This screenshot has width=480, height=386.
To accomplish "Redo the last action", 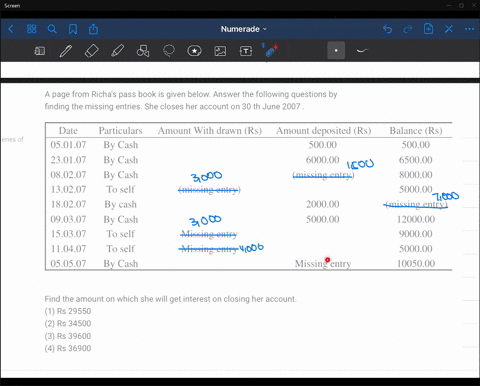I will [x=408, y=29].
